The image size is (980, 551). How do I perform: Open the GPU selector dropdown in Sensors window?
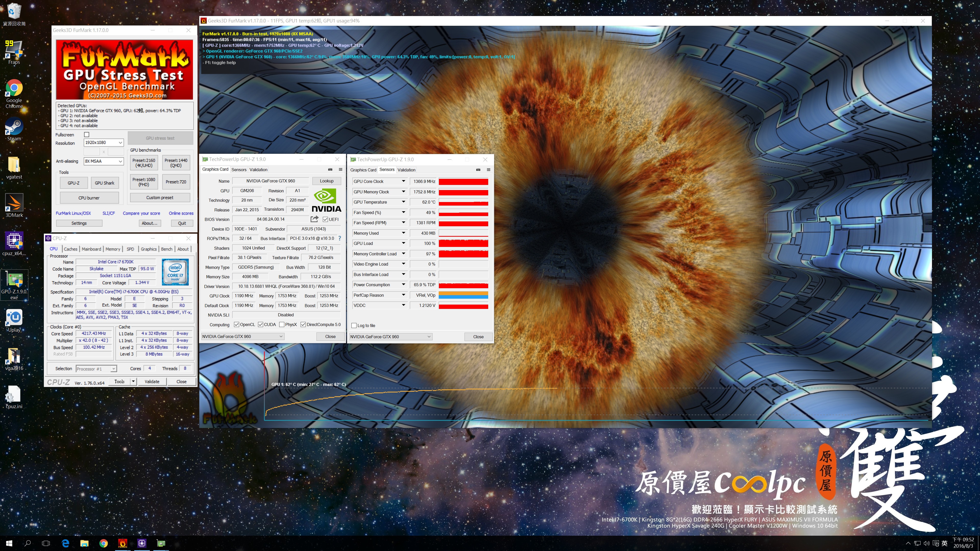pos(390,337)
